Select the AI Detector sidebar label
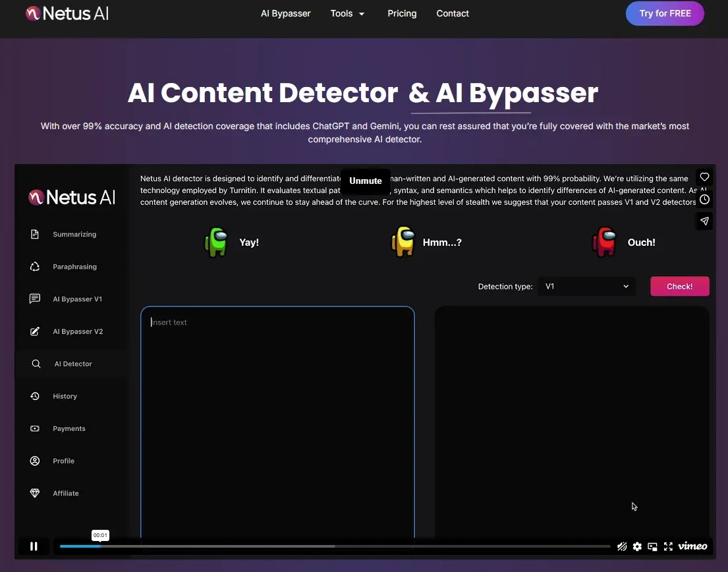Screen dimensions: 728x572 pos(73,364)
